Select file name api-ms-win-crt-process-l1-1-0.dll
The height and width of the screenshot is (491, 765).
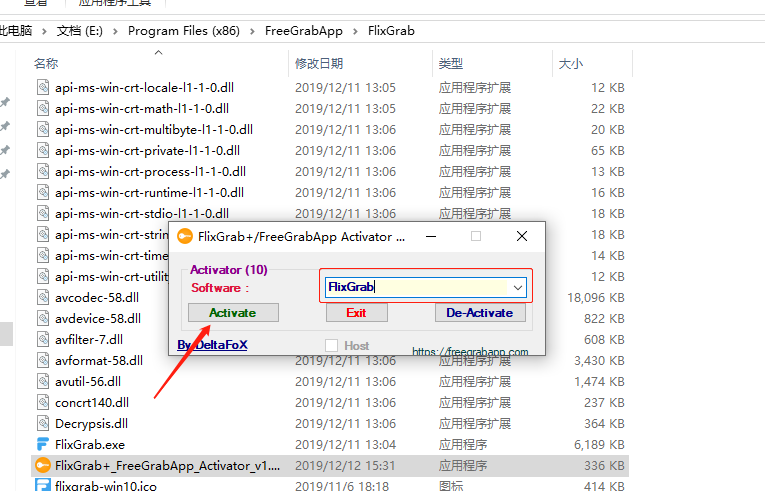pos(150,171)
